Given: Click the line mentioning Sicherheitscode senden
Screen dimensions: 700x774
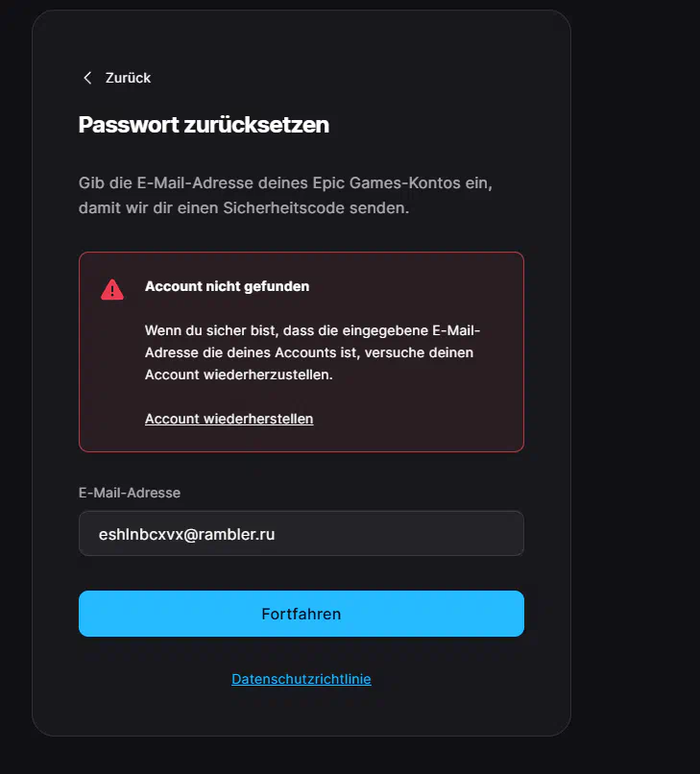Looking at the screenshot, I should pos(244,207).
